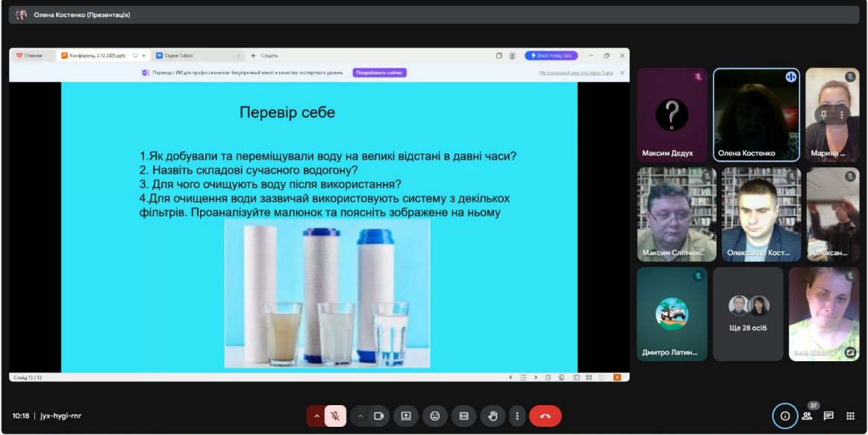Image resolution: width=868 pixels, height=435 pixels.
Task: Toggle the camera on or off
Action: [x=378, y=416]
